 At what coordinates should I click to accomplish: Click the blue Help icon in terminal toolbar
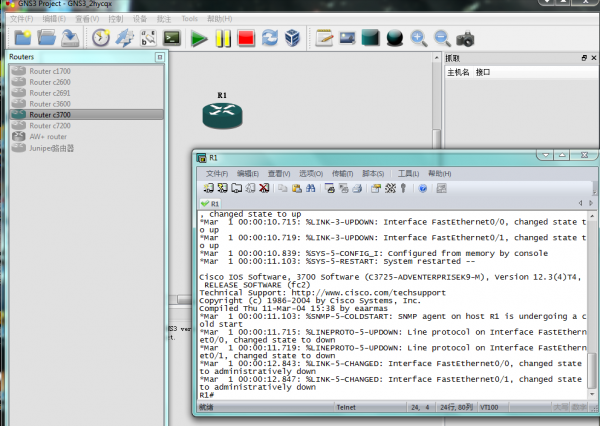point(423,188)
